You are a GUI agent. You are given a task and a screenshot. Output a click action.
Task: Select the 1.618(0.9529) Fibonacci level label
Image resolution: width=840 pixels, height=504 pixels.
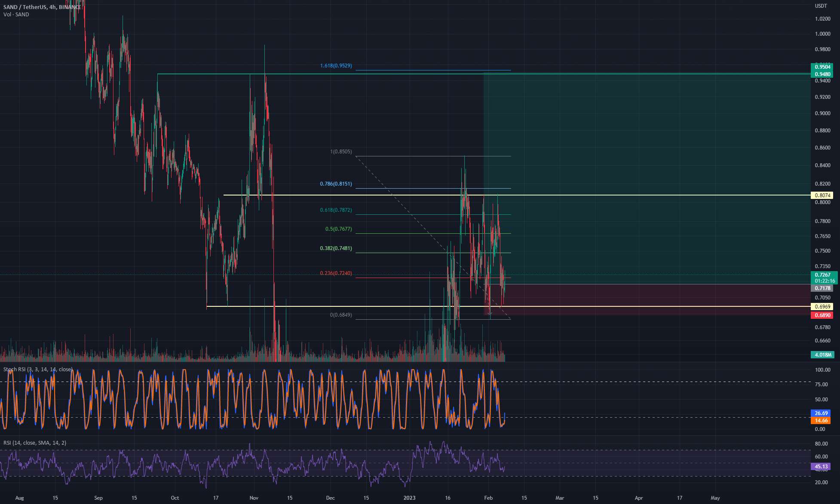[x=336, y=66]
